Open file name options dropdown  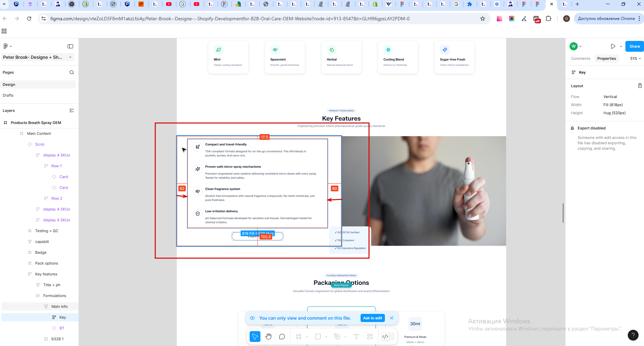point(70,57)
